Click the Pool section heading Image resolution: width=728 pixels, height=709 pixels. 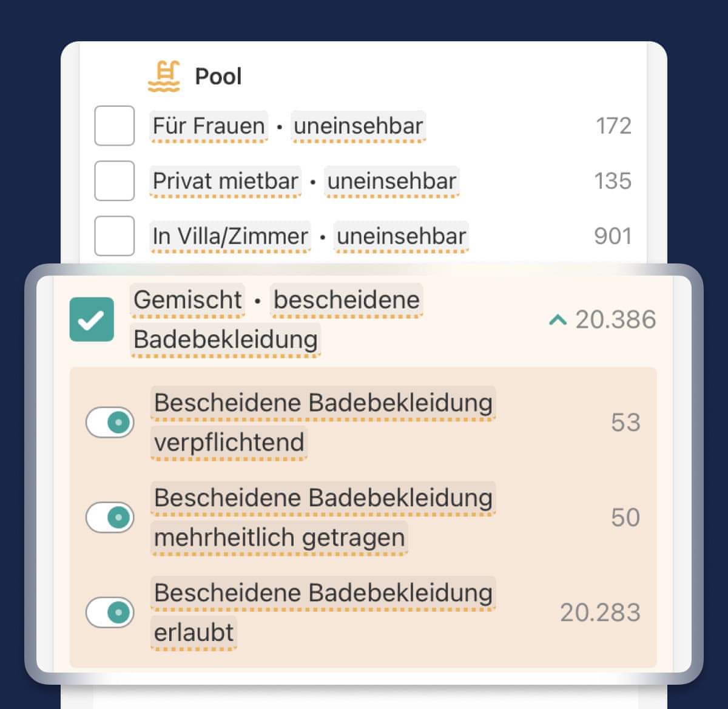click(x=218, y=76)
